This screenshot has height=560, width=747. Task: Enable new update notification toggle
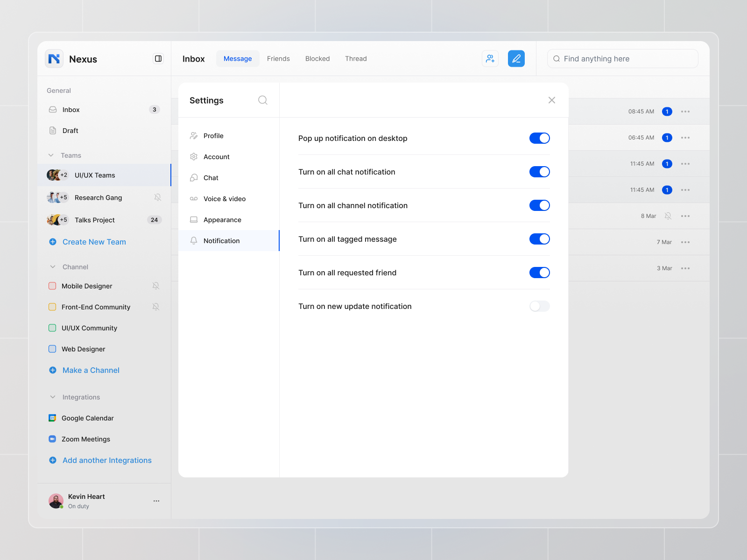pyautogui.click(x=539, y=306)
